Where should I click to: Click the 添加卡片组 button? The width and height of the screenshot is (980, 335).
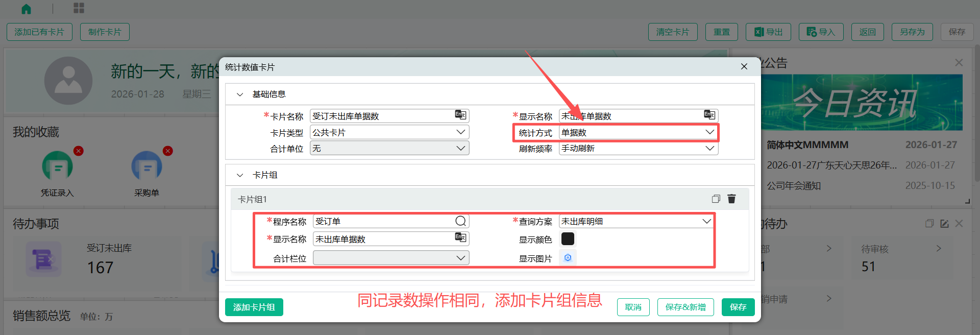pos(254,307)
